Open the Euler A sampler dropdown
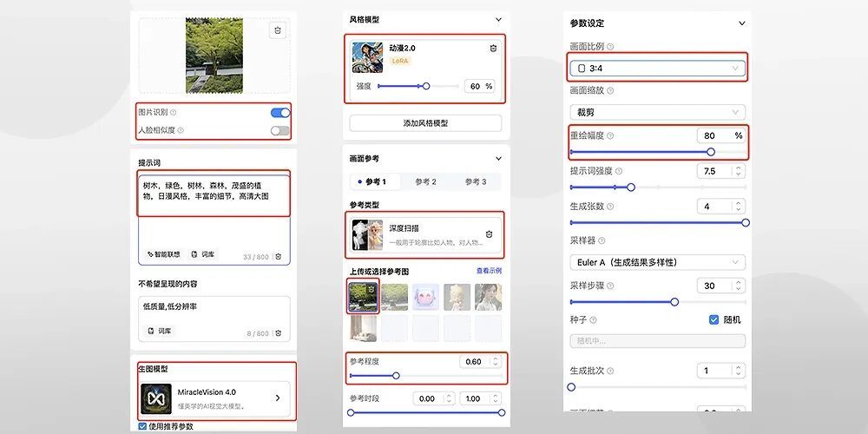The height and width of the screenshot is (434, 868). [657, 262]
